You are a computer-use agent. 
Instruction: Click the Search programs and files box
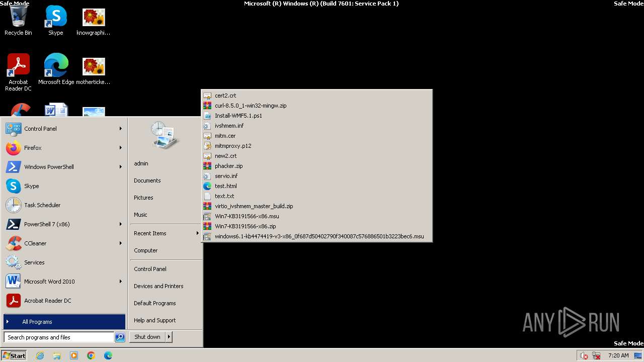[x=59, y=337]
